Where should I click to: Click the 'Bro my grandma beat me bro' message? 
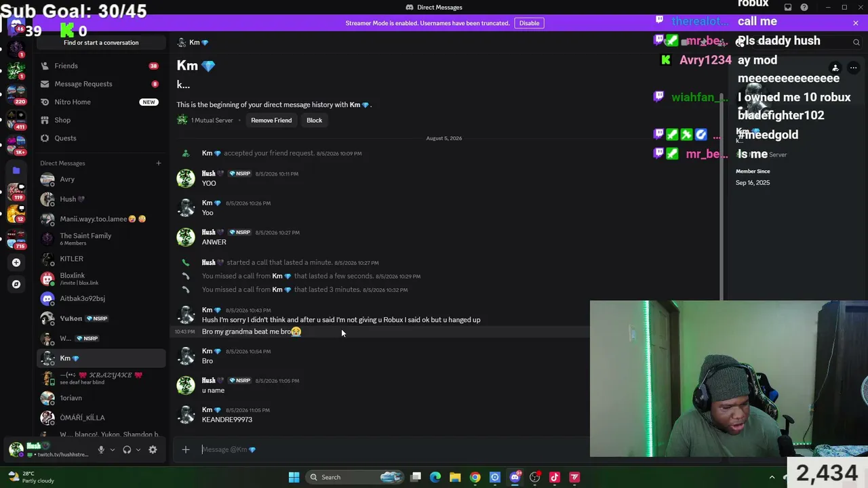pos(252,331)
